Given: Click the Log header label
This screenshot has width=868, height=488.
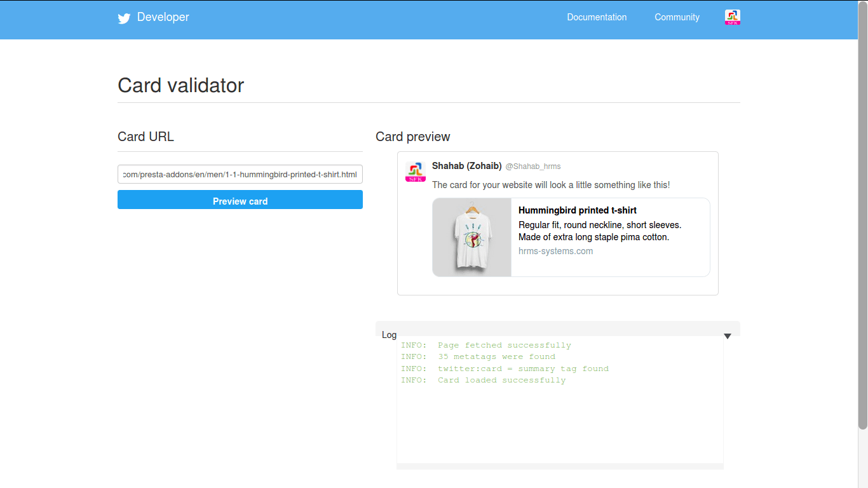Looking at the screenshot, I should [x=389, y=335].
